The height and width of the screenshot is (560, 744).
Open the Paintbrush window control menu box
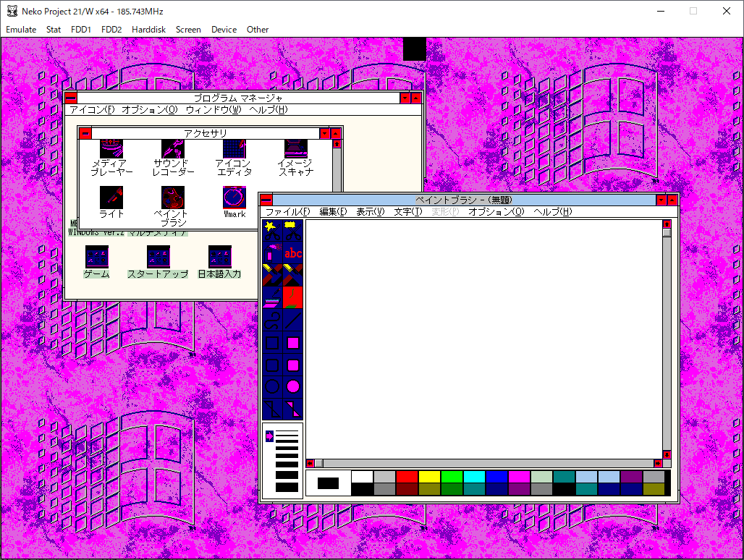(266, 200)
